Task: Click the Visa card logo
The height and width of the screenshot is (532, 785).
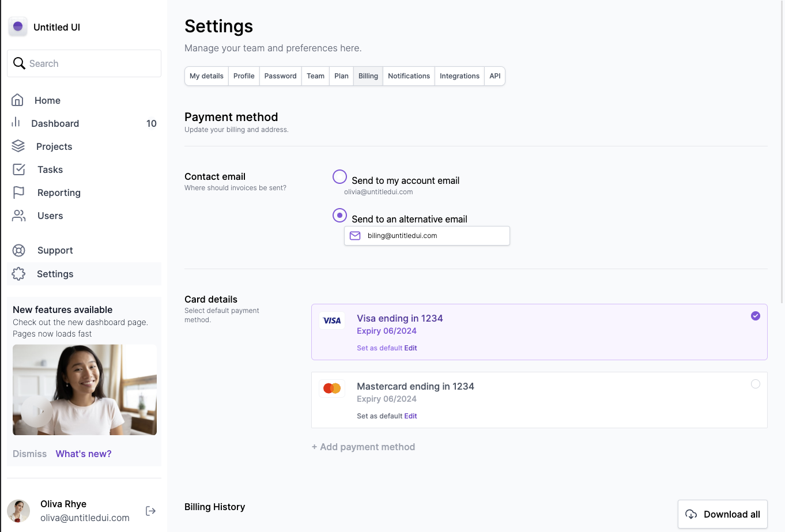Action: [x=332, y=320]
